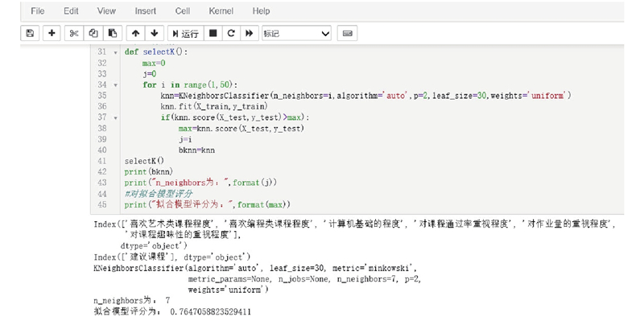Click the KNeighborsClassifier line in the code
644x321 pixels.
[x=366, y=96]
